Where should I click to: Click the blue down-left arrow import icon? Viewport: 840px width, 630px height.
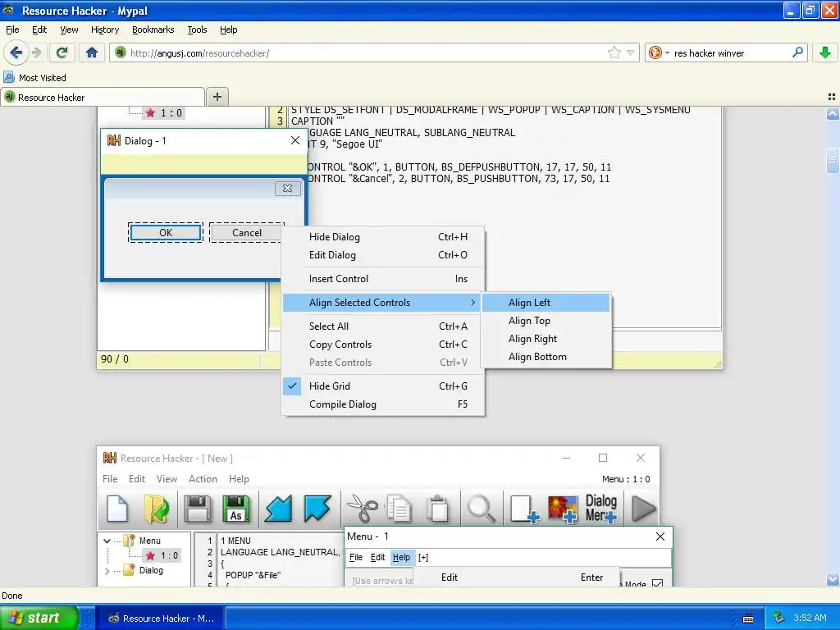(279, 509)
